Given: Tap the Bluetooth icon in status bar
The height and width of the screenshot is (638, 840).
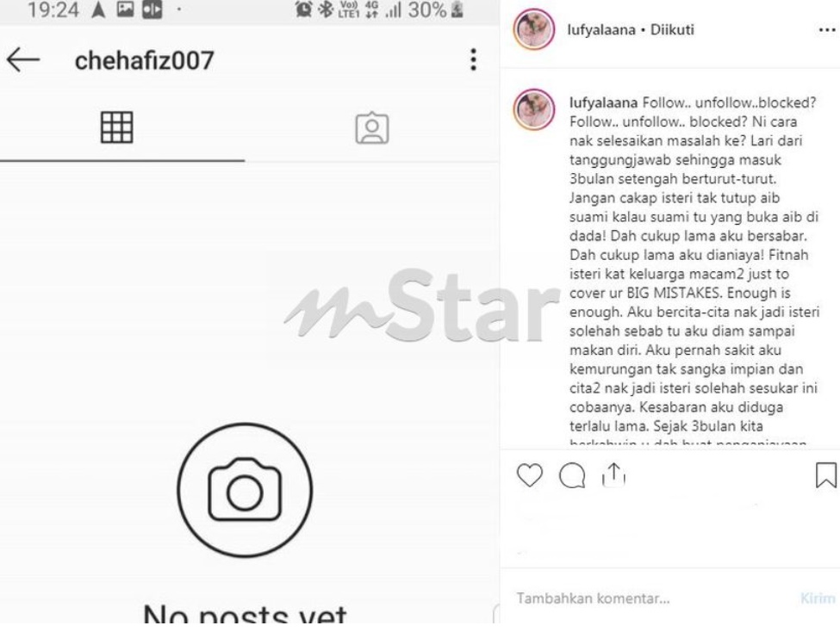Looking at the screenshot, I should pyautogui.click(x=325, y=9).
